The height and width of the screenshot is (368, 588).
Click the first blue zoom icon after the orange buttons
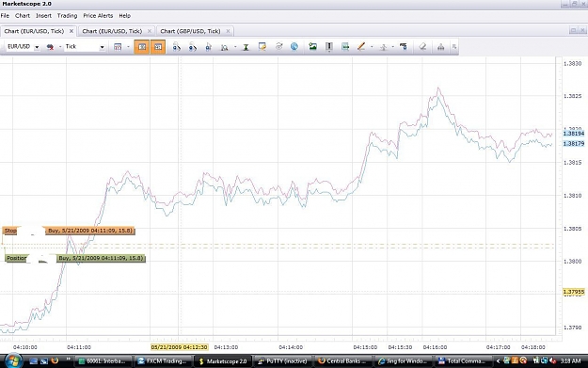pyautogui.click(x=176, y=47)
